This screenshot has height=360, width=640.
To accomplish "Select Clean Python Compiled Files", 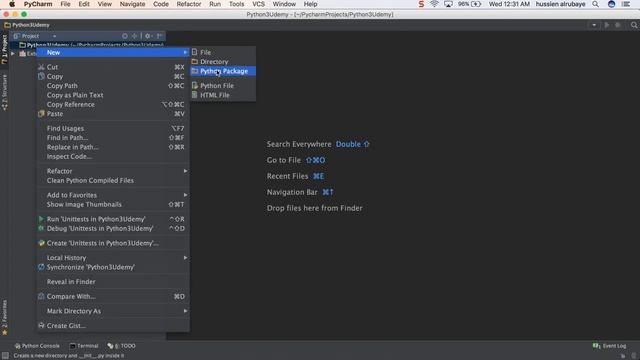I will tap(113, 180).
